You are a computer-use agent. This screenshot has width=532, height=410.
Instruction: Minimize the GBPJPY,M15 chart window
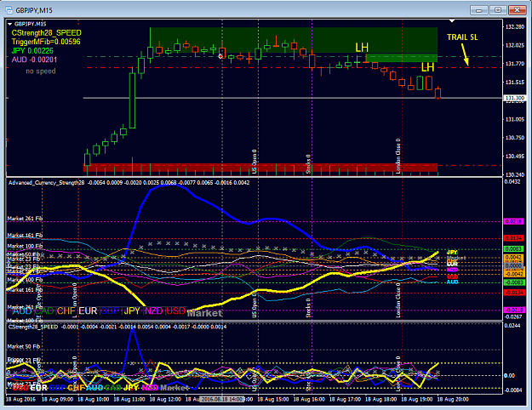pos(478,10)
